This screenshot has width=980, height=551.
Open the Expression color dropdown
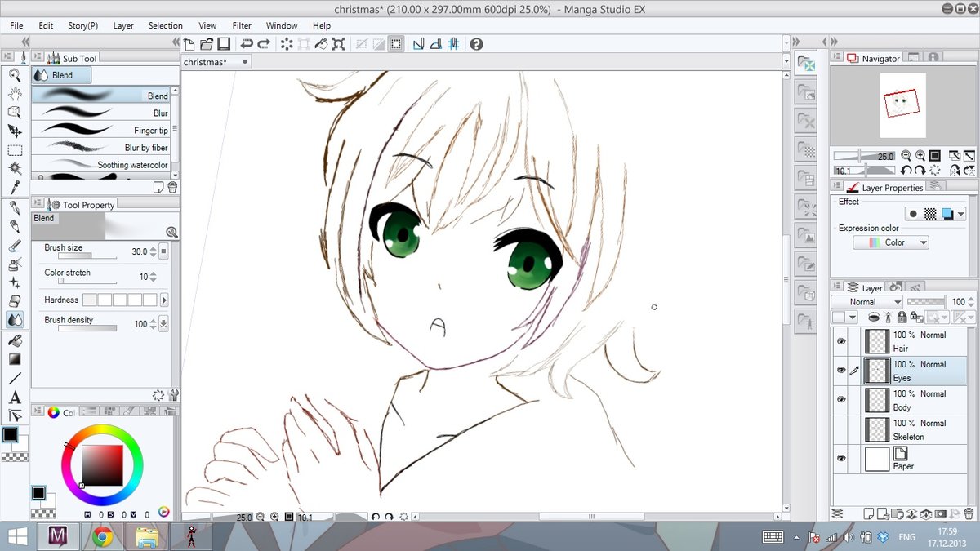pos(891,242)
